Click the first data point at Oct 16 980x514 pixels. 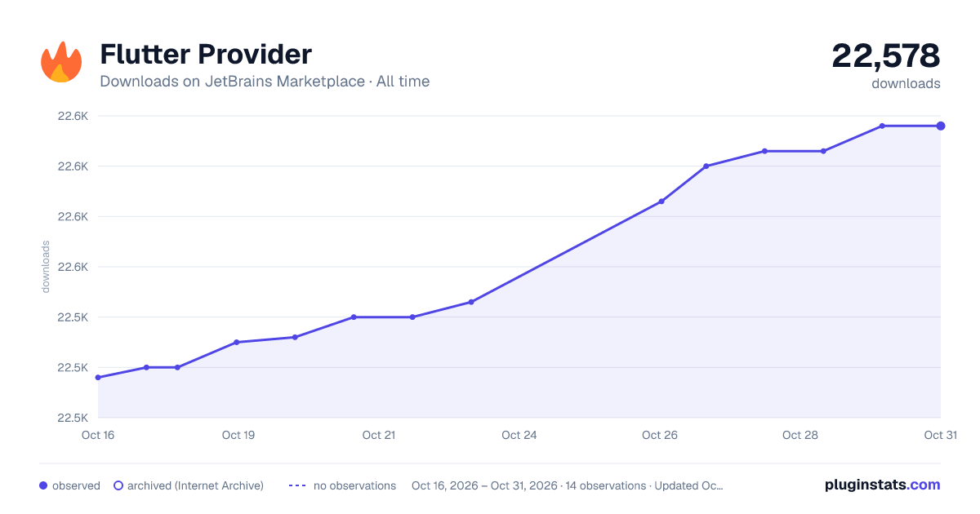(x=98, y=378)
